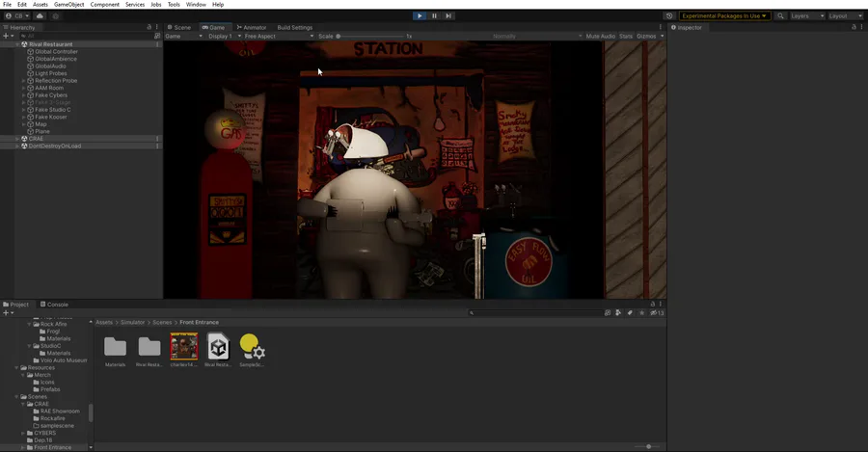Image resolution: width=868 pixels, height=452 pixels.
Task: Select the charliev14 image thumbnail
Action: tap(184, 351)
